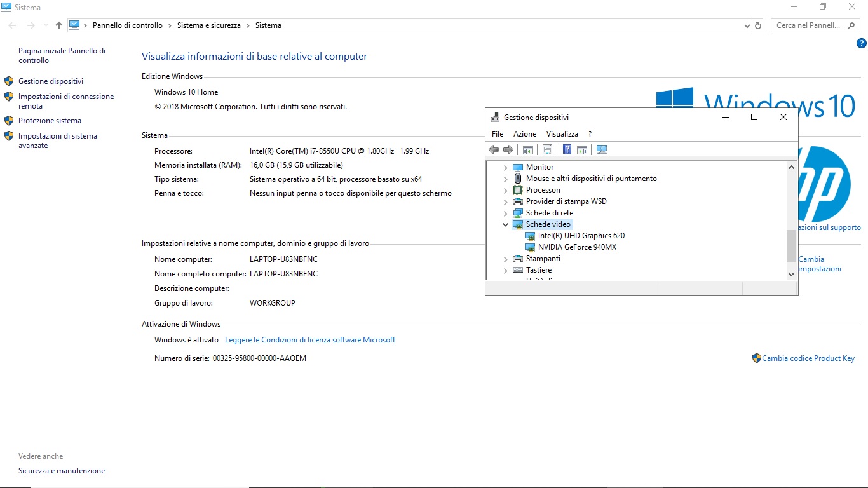The height and width of the screenshot is (488, 868).
Task: Open recent locations dropdown beside forward arrow
Action: (x=45, y=25)
